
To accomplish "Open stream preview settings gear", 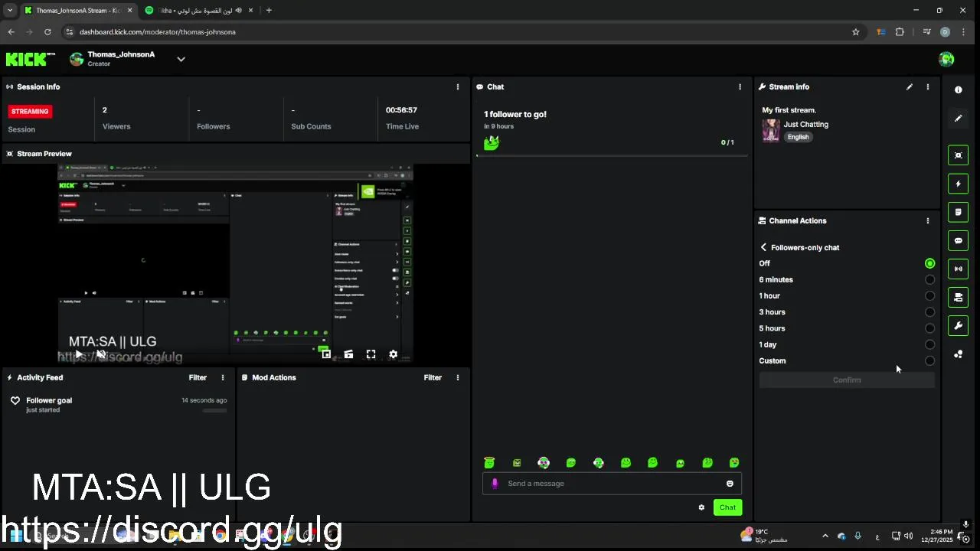I will click(x=393, y=354).
